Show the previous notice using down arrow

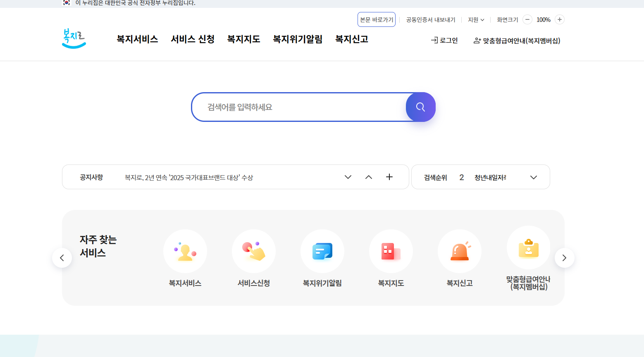pyautogui.click(x=348, y=177)
